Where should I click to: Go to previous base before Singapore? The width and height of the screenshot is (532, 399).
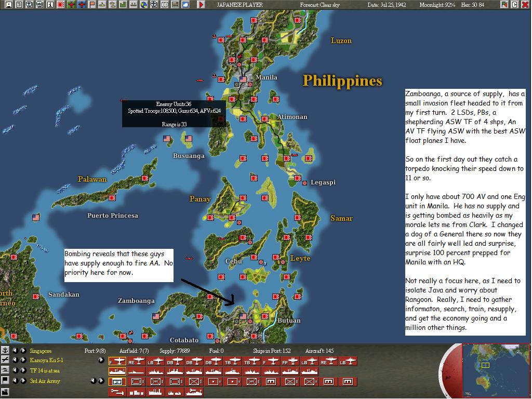[x=15, y=351]
